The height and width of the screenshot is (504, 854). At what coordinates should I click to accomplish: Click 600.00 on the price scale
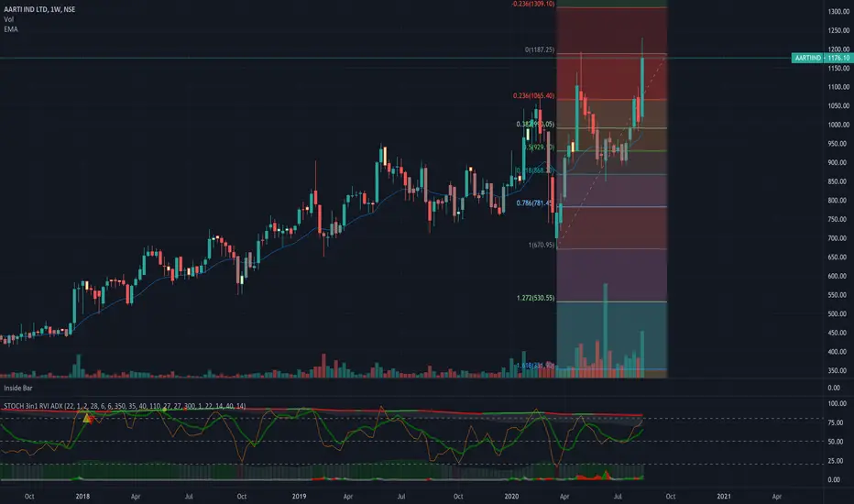[x=838, y=276]
